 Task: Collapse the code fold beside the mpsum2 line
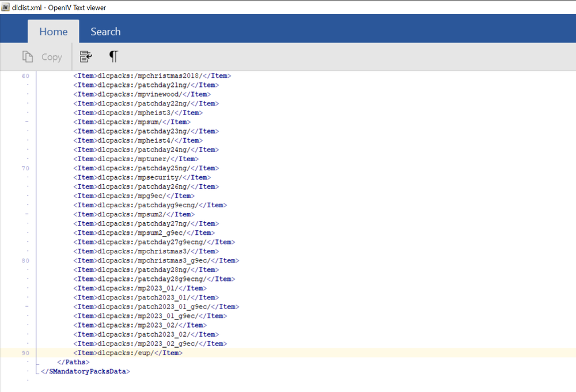tap(26, 214)
